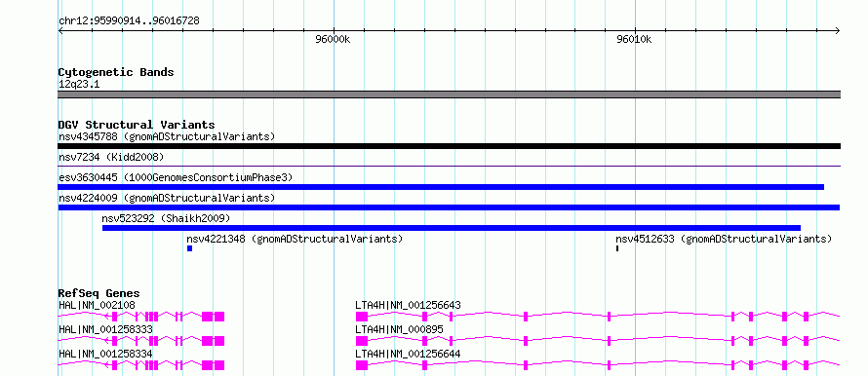Open the LTA4H|NM_001256644 transcript label

click(408, 354)
